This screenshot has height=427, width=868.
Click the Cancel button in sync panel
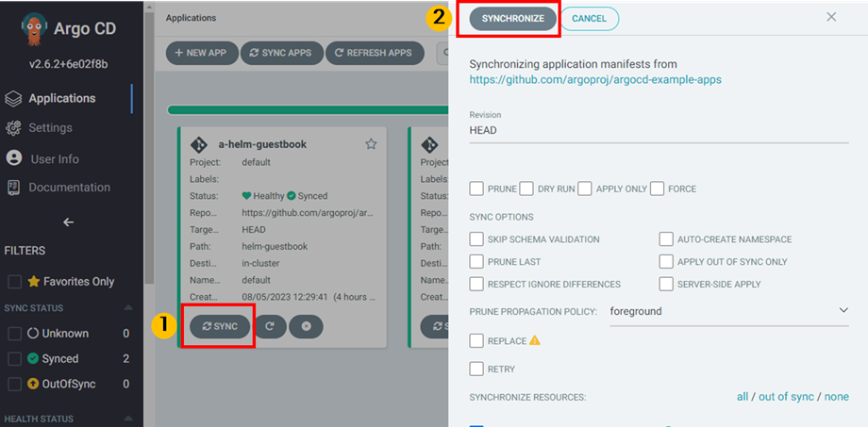589,18
